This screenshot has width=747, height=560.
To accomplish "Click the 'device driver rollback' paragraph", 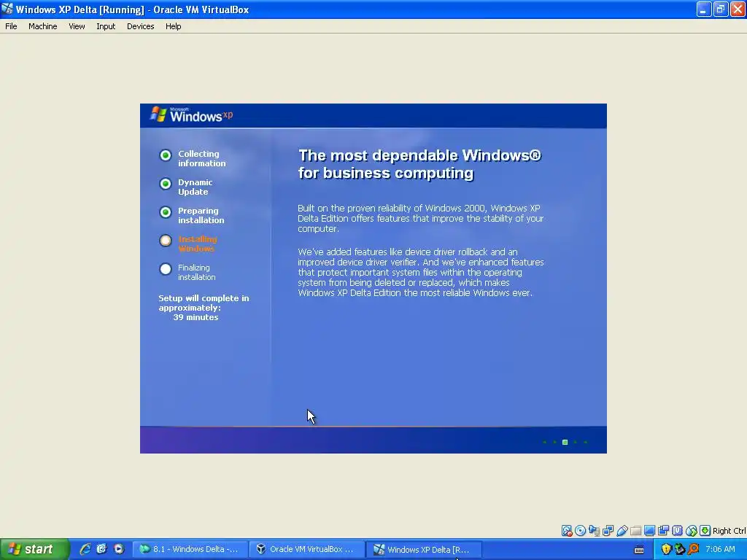I will pos(421,273).
